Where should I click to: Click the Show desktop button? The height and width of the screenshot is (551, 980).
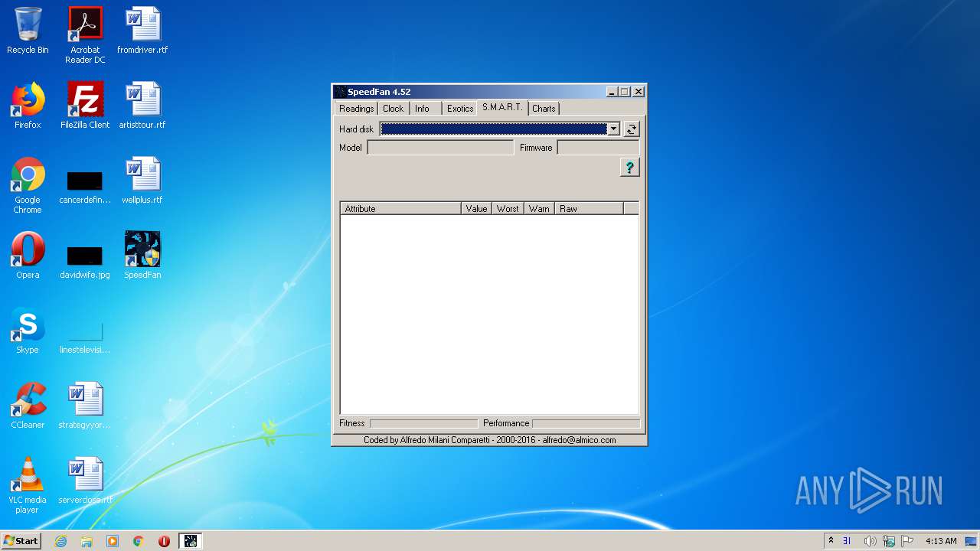click(972, 541)
